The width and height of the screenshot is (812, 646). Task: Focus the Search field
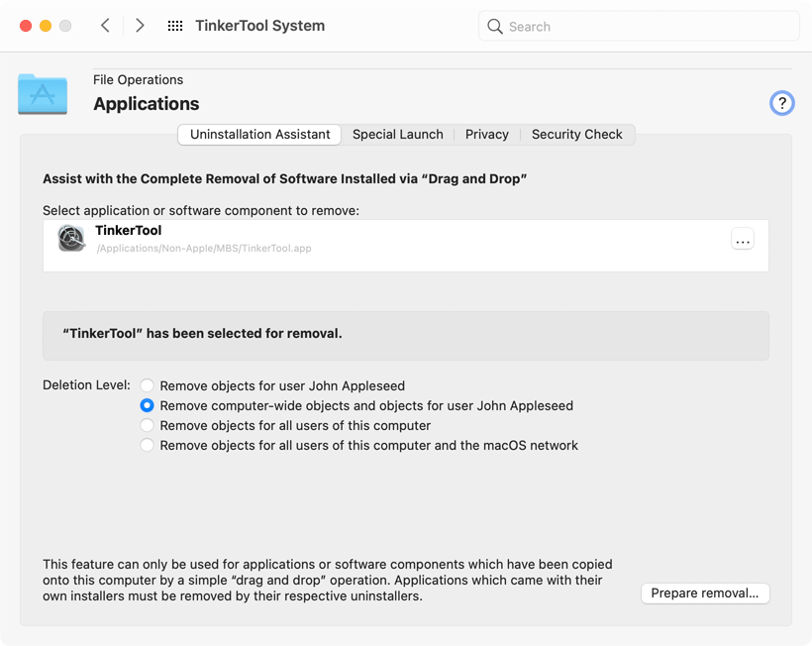coord(639,26)
